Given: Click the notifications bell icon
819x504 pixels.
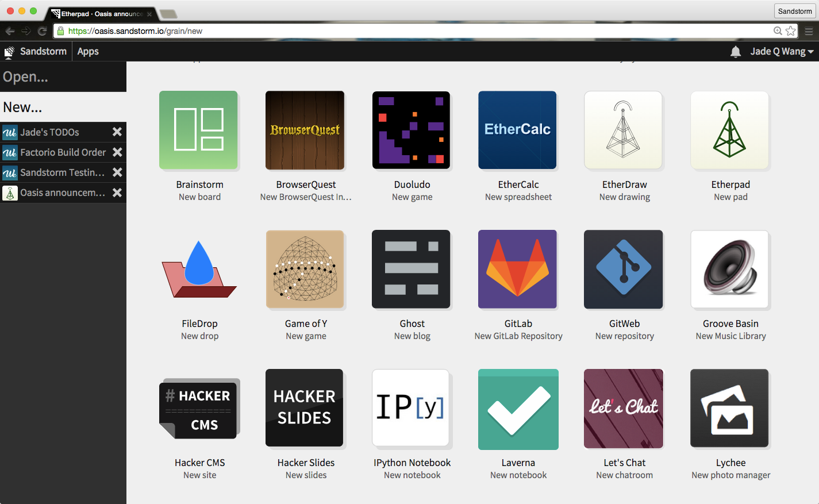Looking at the screenshot, I should coord(735,52).
